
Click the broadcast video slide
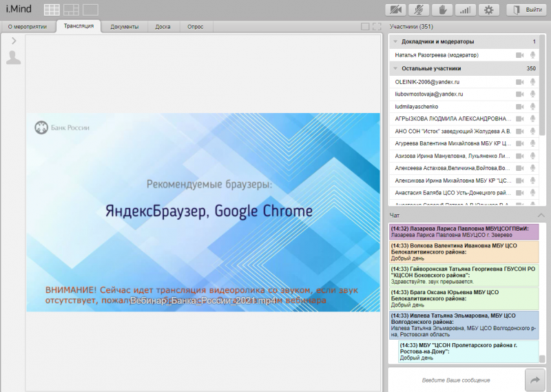point(203,212)
